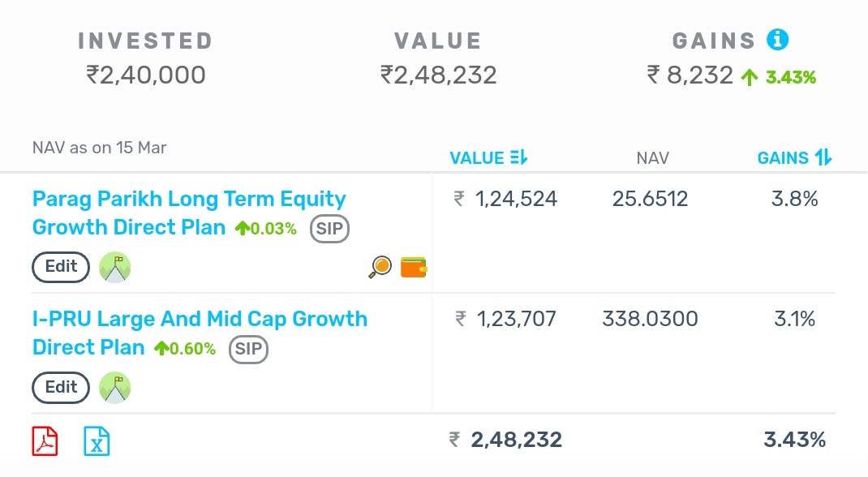Image resolution: width=868 pixels, height=477 pixels.
Task: Sort holdings by the GAINS column
Action: pyautogui.click(x=794, y=158)
